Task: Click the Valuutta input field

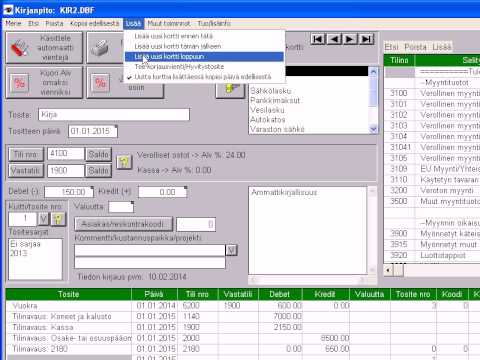Action: pos(121,207)
